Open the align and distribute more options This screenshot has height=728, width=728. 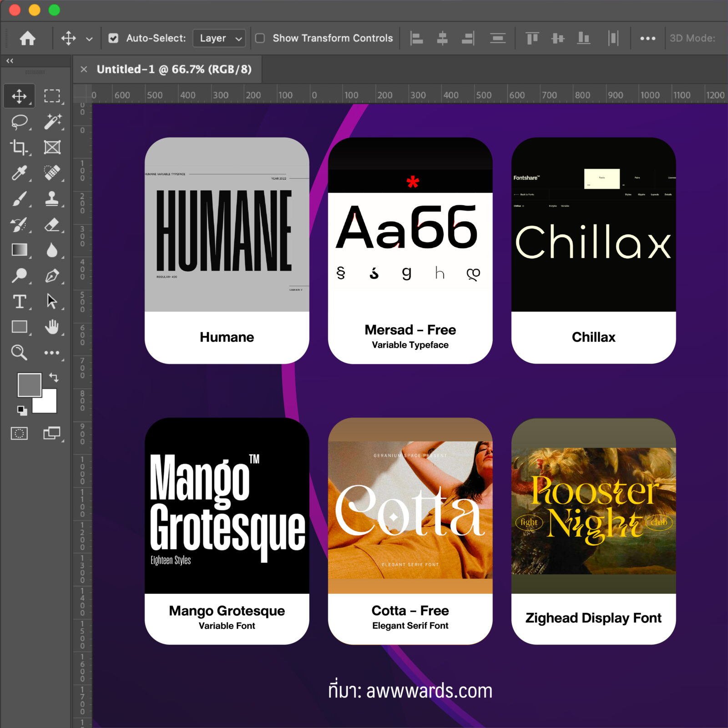click(647, 38)
